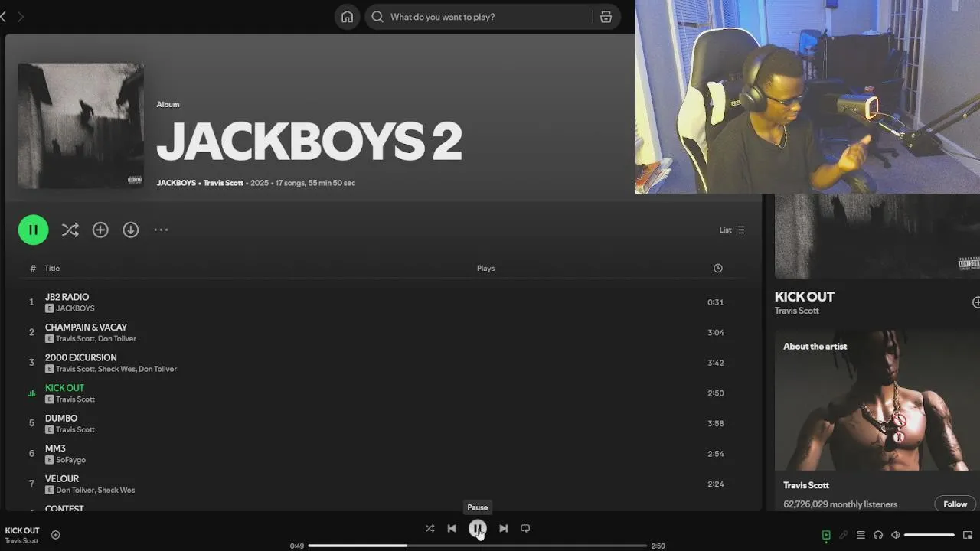Viewport: 980px width, 551px height.
Task: Add KICK OUT to Liked Songs in player bar
Action: [x=55, y=535]
